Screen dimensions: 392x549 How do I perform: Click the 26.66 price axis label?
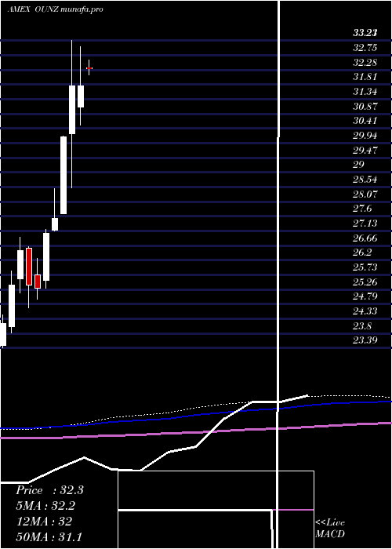[x=365, y=238]
